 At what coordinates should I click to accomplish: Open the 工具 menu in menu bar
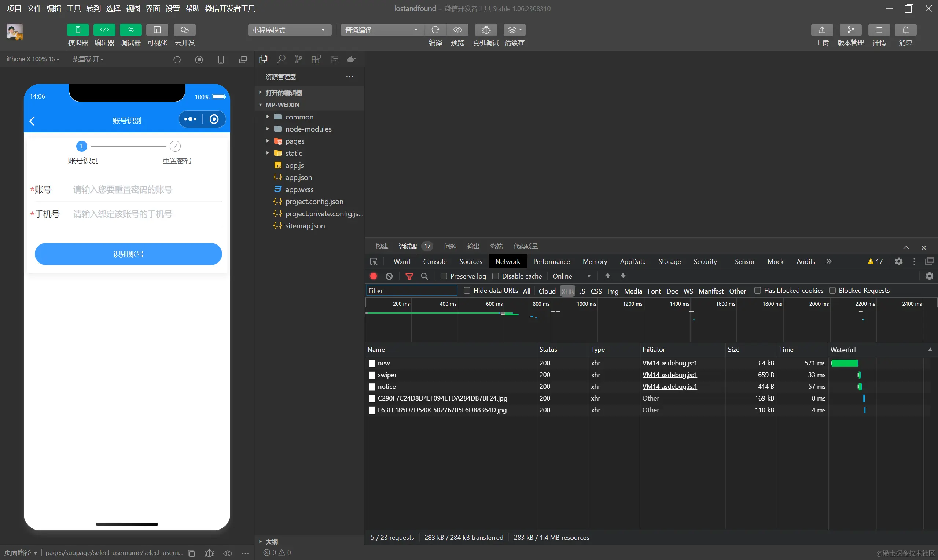[x=74, y=8]
